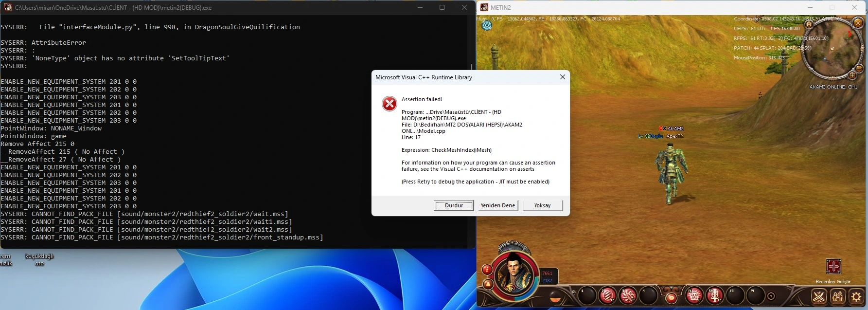Click the blue buff icon at top-left of game
The image size is (868, 310).
[487, 26]
